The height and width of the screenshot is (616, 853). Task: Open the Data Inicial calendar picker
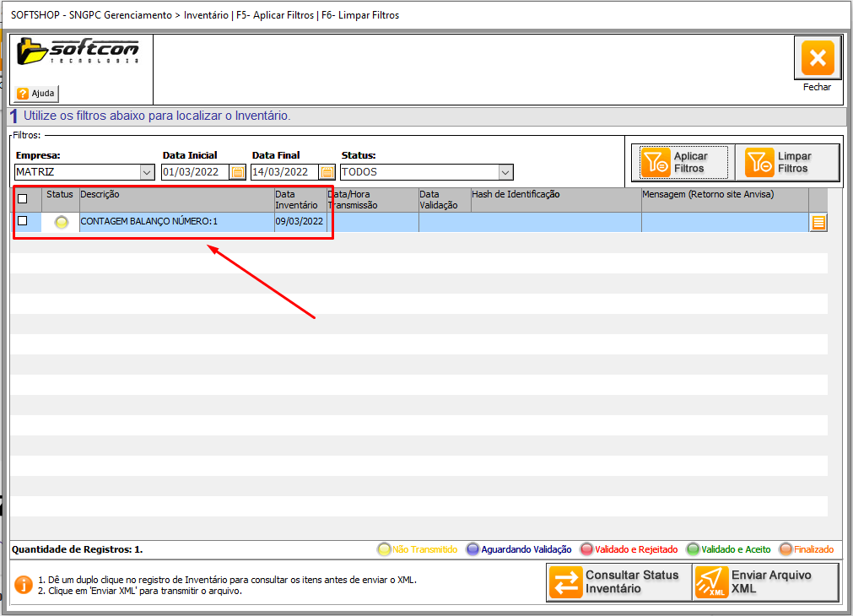[238, 172]
